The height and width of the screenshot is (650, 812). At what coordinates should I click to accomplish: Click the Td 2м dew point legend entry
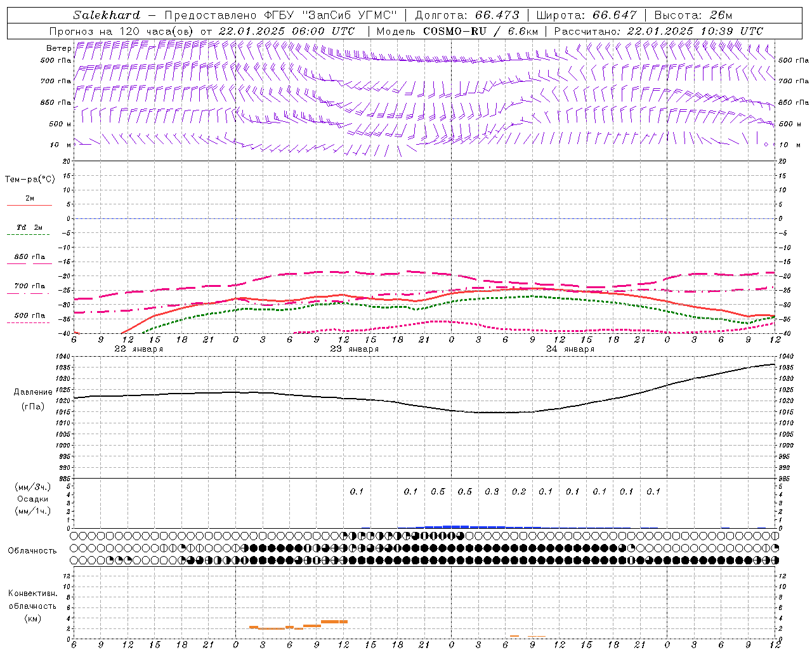[x=30, y=227]
